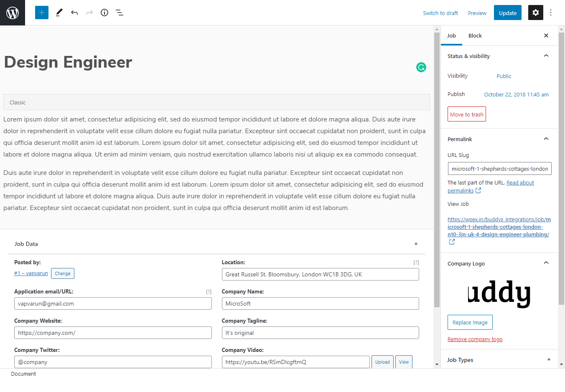Collapse the Permalink section
Screen dimensions: 565x392
click(x=546, y=139)
